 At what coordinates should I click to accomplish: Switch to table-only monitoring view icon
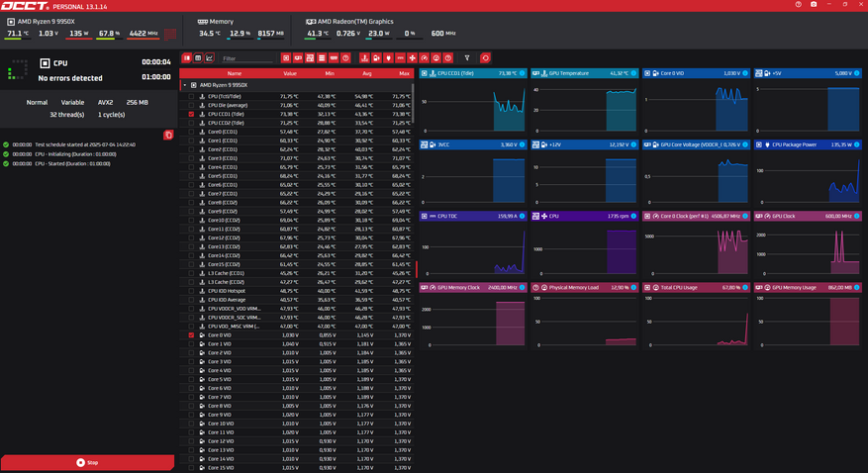click(x=198, y=58)
